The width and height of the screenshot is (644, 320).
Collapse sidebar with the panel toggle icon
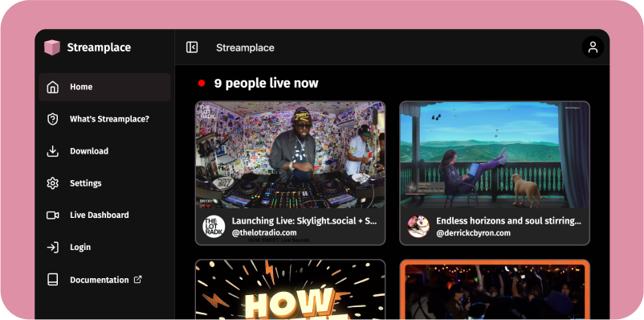pos(192,47)
